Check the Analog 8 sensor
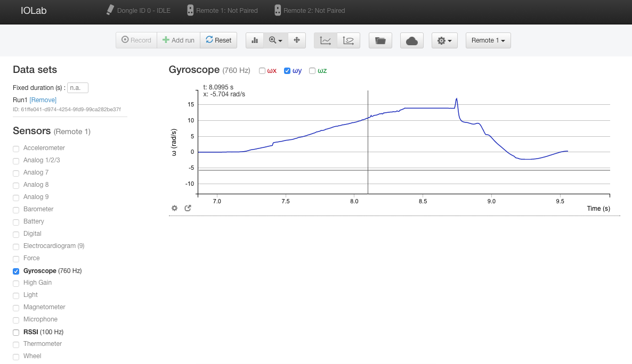The width and height of the screenshot is (632, 364). point(16,186)
